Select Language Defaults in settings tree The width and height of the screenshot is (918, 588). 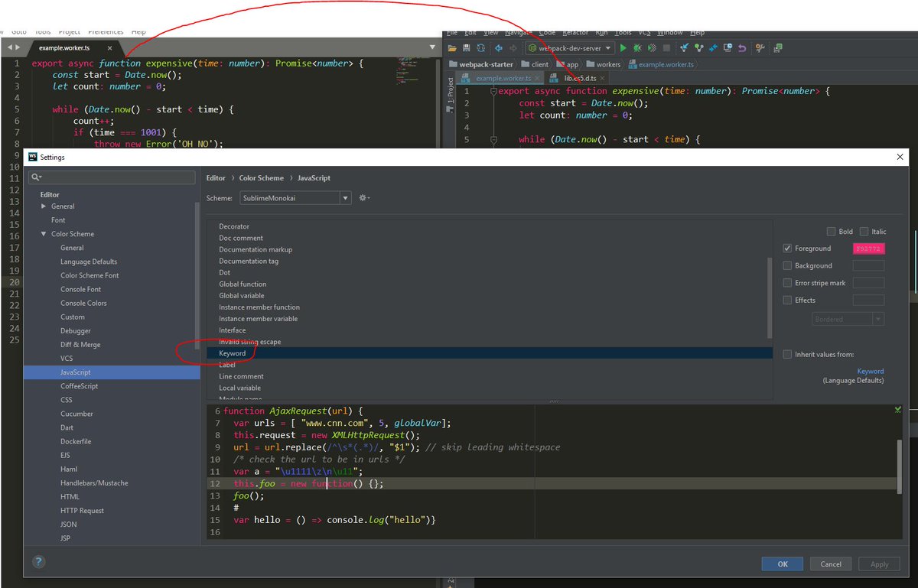click(x=89, y=262)
